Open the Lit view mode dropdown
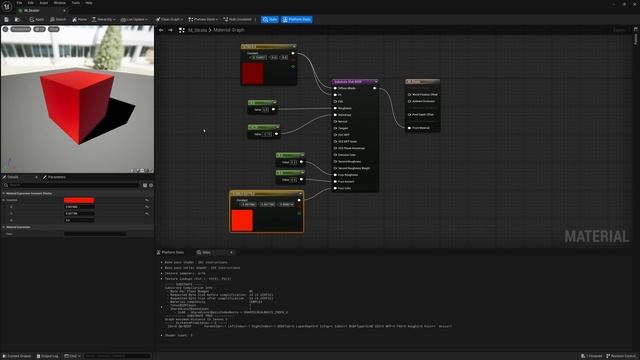Image resolution: width=640 pixels, height=360 pixels. tap(40, 29)
